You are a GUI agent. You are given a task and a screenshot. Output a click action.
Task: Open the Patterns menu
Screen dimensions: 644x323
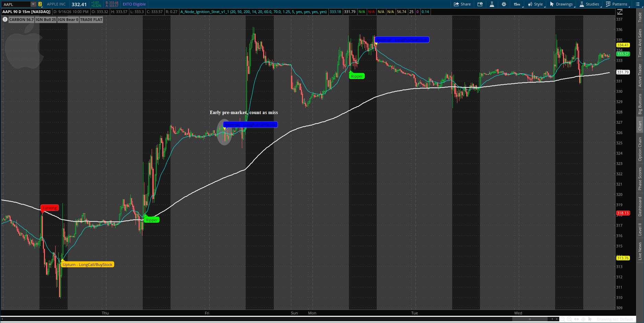(617, 4)
